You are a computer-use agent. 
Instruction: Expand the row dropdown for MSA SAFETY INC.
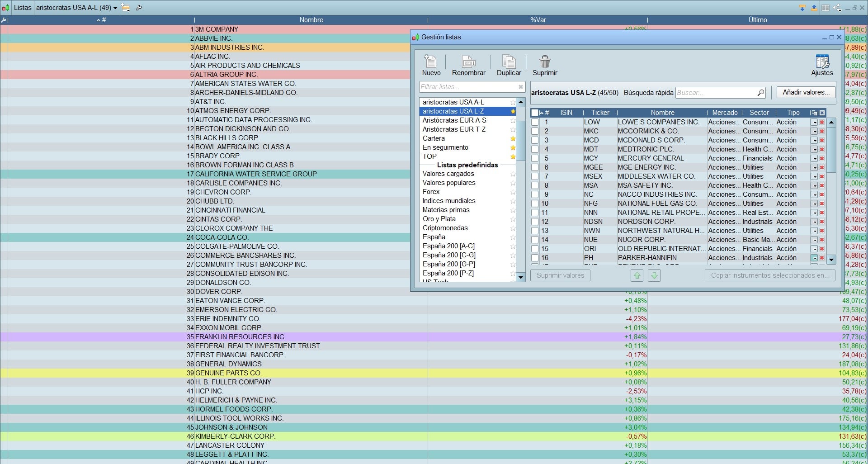(x=814, y=185)
